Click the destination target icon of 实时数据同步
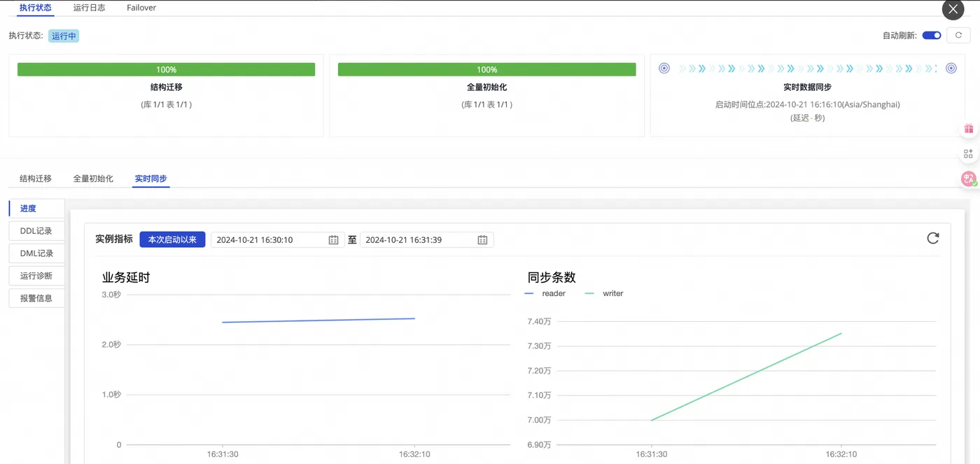The image size is (980, 464). (951, 69)
